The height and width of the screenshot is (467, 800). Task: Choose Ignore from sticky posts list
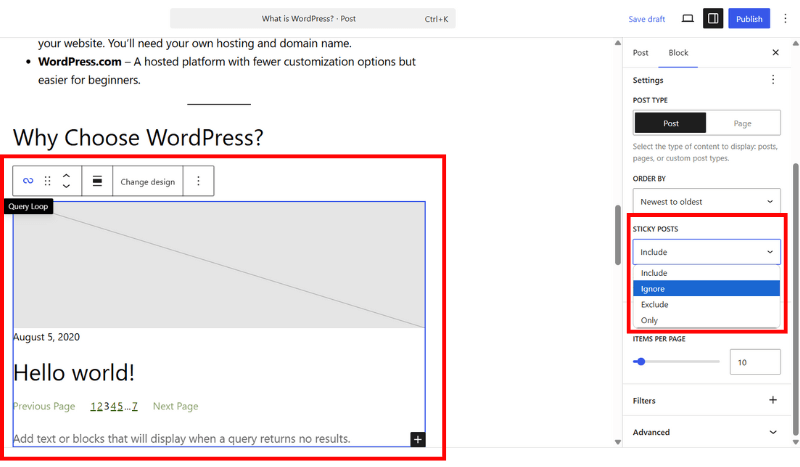(x=706, y=289)
